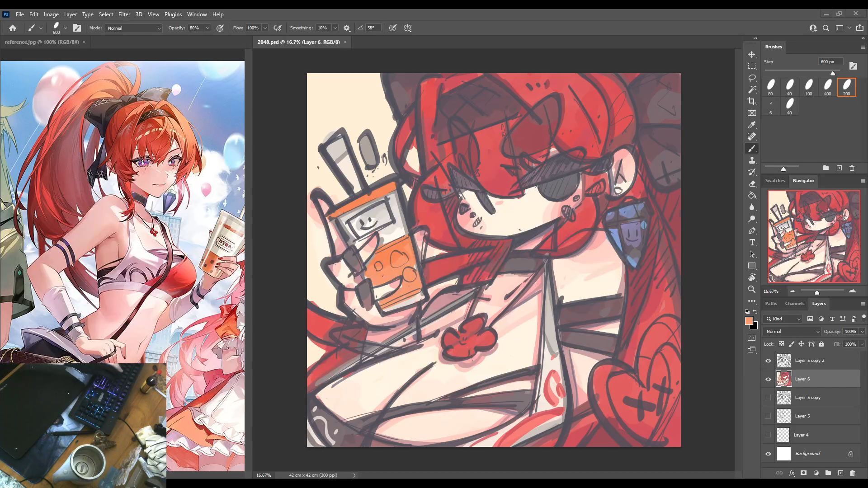Select the Path Selection tool
Screen dimensions: 868x488
point(752,254)
